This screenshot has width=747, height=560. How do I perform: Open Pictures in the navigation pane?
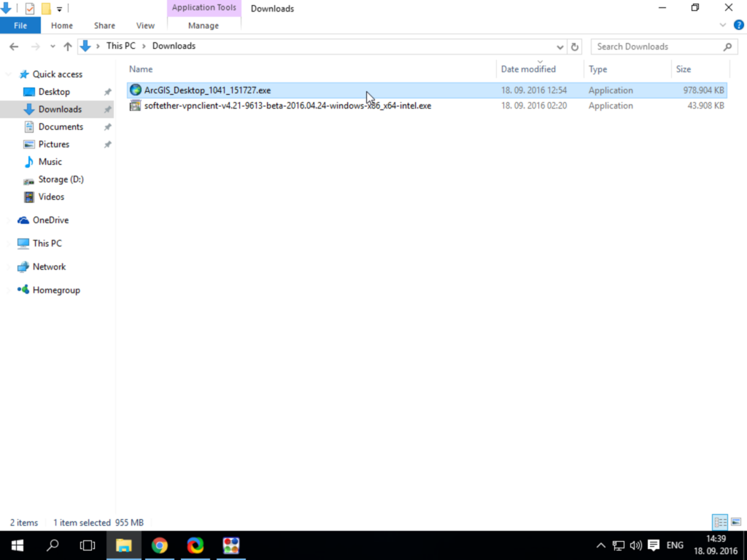tap(53, 144)
